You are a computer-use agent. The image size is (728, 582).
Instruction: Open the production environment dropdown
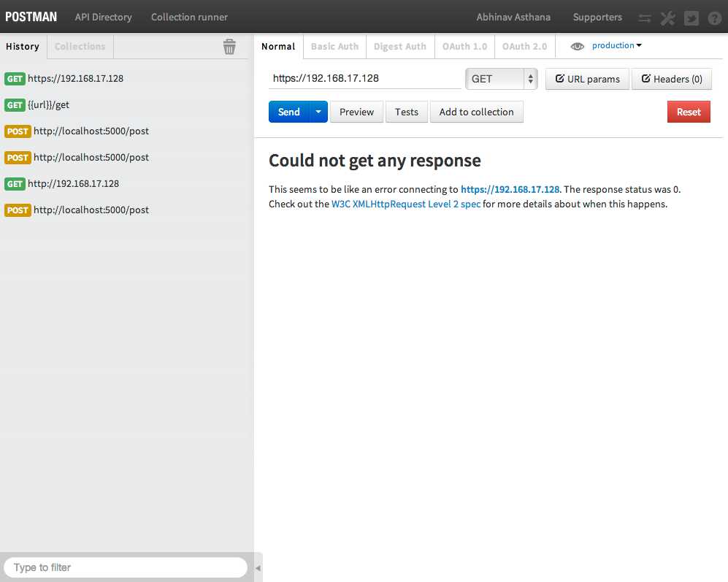tap(616, 45)
